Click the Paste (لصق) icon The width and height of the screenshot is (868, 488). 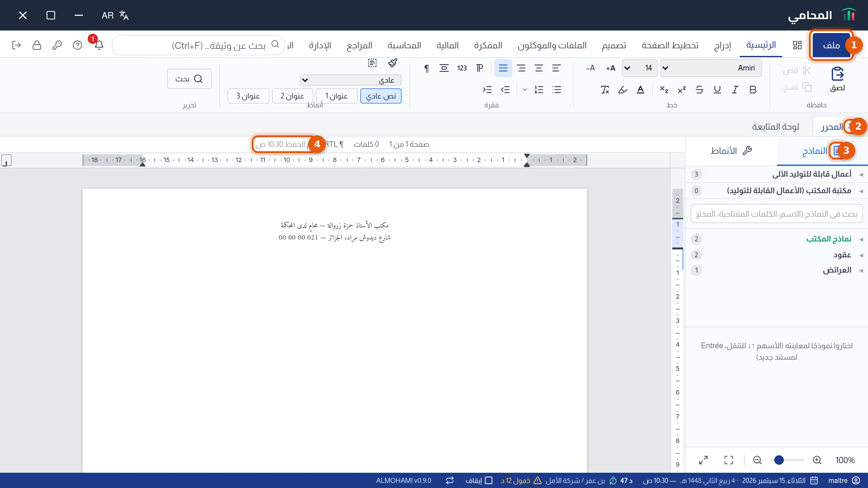[x=837, y=74]
